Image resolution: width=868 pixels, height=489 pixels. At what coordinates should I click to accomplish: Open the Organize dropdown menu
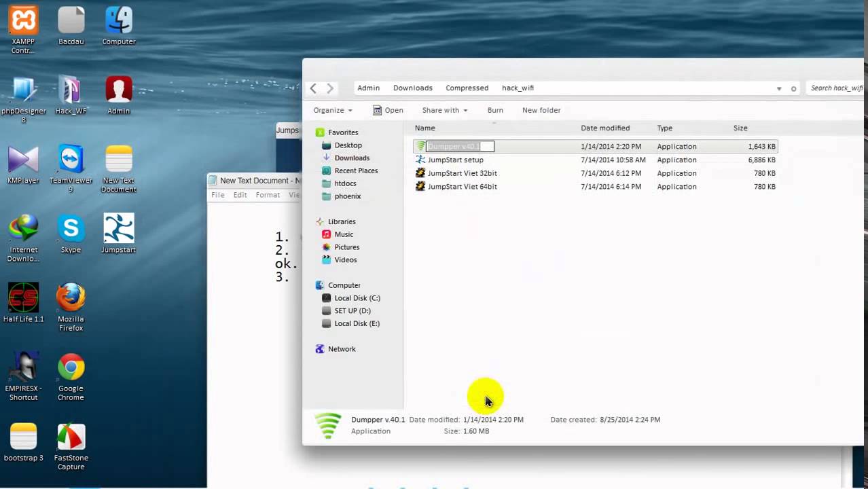coord(333,110)
